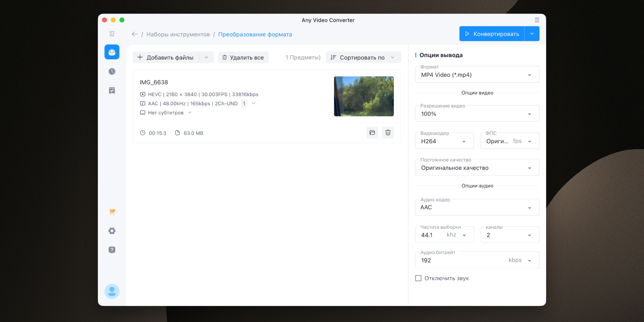
Task: Click the audio track number 1 badge
Action: [x=244, y=104]
